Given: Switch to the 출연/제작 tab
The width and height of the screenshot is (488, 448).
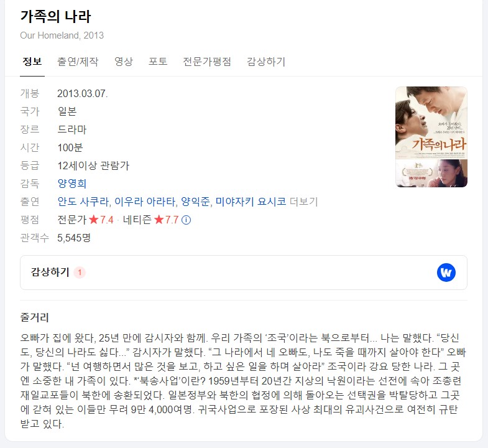Looking at the screenshot, I should click(78, 62).
